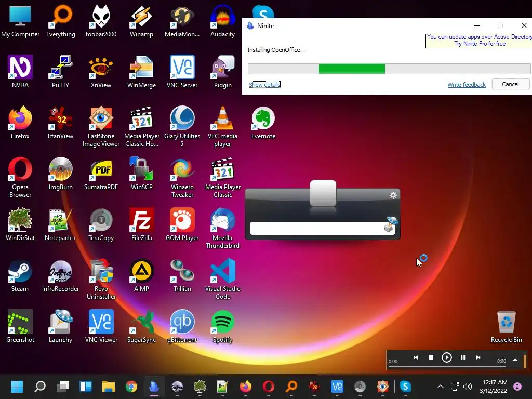Open the qBittorrent desktop shortcut

tap(182, 326)
